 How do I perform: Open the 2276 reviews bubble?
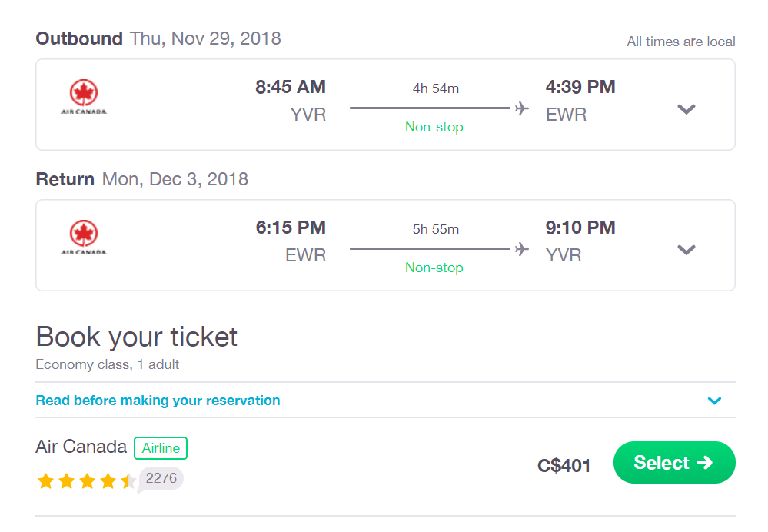pos(161,479)
